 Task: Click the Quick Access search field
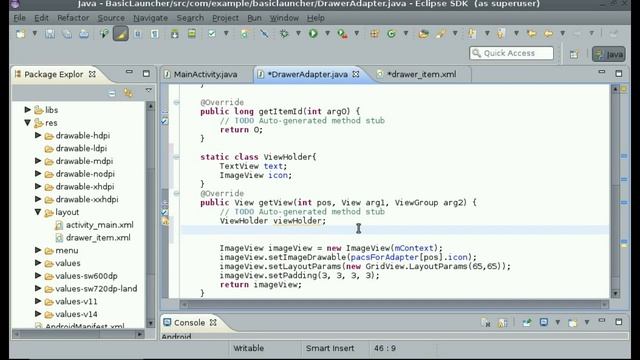(x=511, y=53)
